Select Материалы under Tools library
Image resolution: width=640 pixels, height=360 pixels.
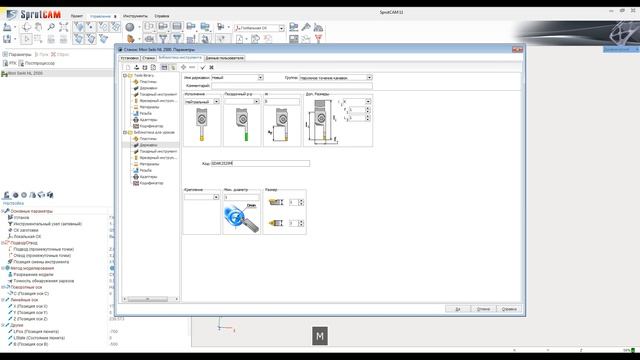(149, 107)
